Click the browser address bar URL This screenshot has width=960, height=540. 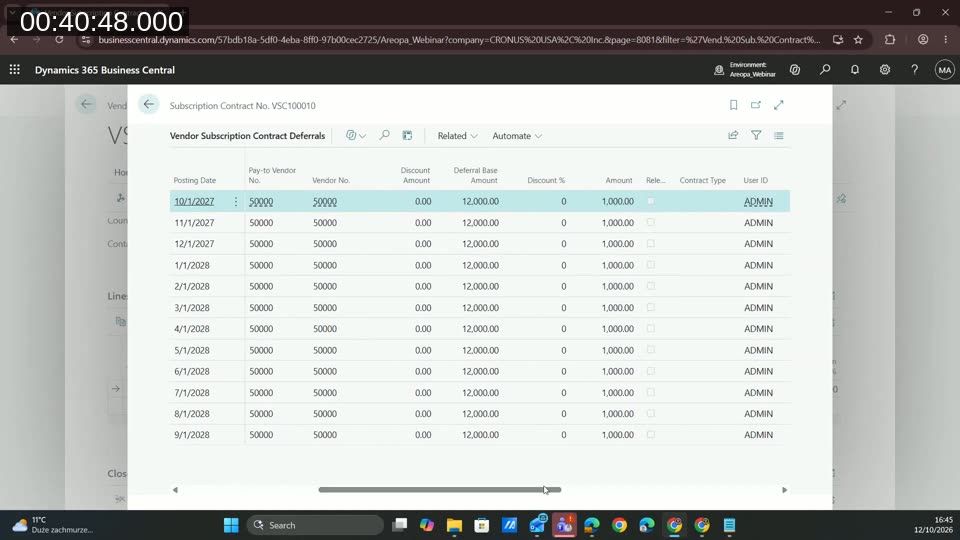pos(459,40)
